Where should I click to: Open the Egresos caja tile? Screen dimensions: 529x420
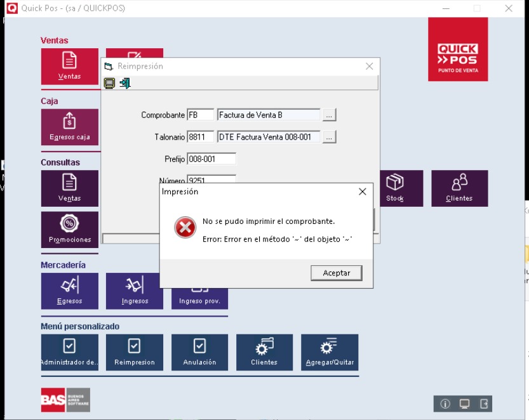[69, 127]
